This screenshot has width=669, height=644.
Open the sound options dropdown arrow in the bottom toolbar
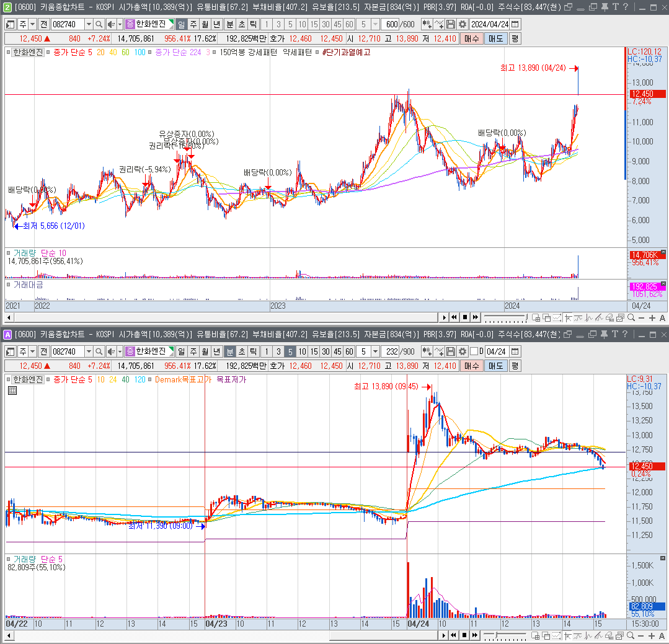tap(120, 351)
